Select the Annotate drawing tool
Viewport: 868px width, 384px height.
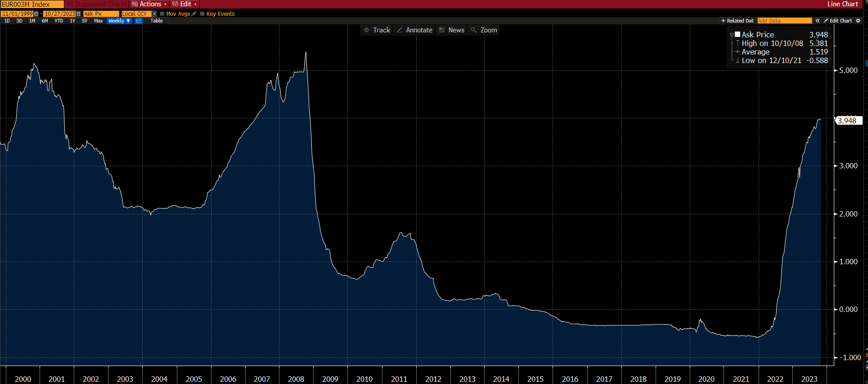414,30
